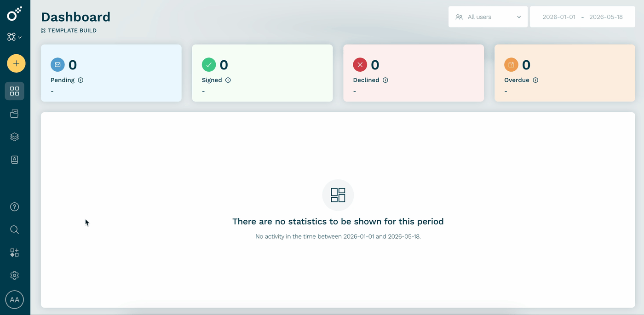Open the Documents folder icon in the sidebar
The image size is (644, 315).
[x=15, y=114]
